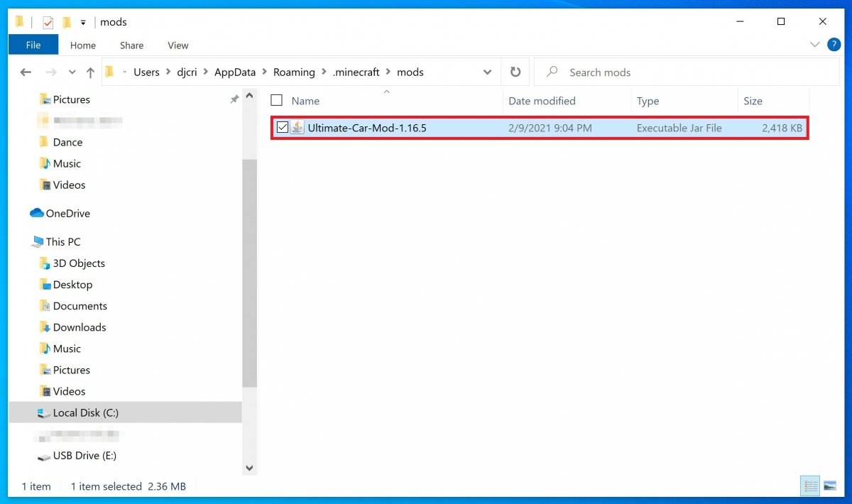The image size is (852, 504).
Task: Click the Users breadcrumb in address bar
Action: 146,72
